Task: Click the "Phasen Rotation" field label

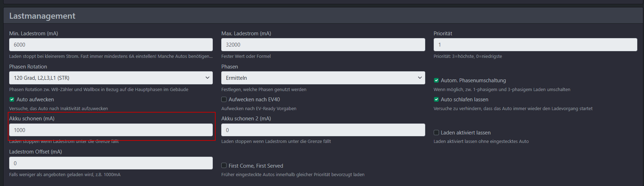Action: [x=28, y=67]
